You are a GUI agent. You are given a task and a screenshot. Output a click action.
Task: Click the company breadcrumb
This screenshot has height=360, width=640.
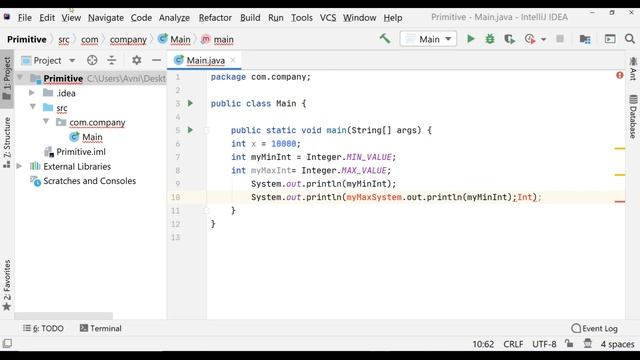(x=128, y=40)
